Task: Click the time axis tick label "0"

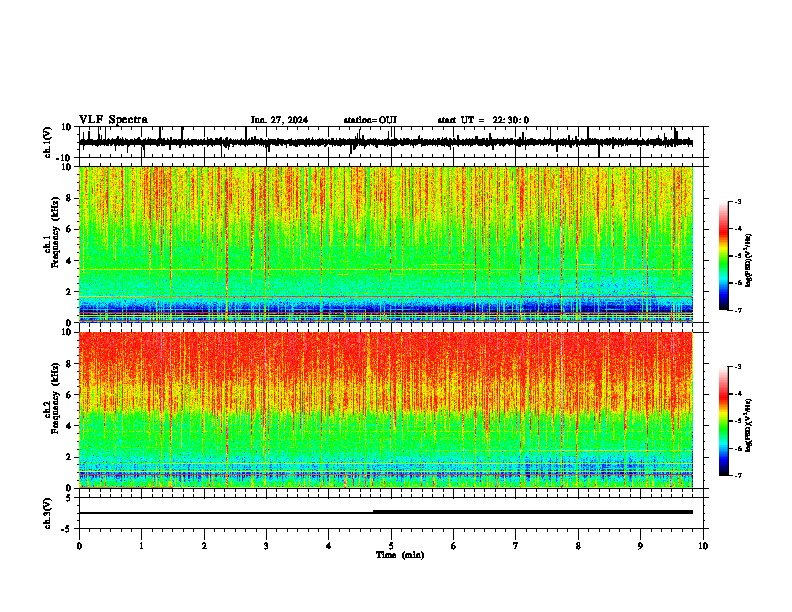Action: (79, 546)
